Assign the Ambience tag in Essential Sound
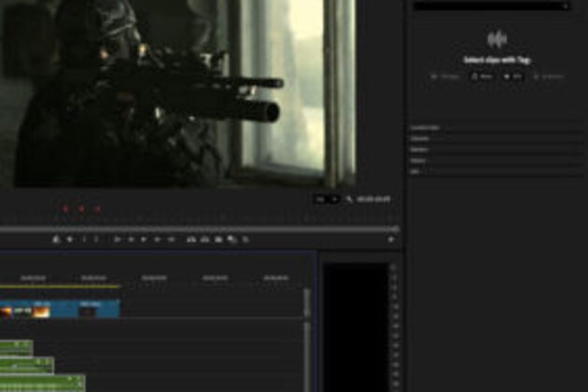Screen dimensions: 588x392 pos(549,77)
